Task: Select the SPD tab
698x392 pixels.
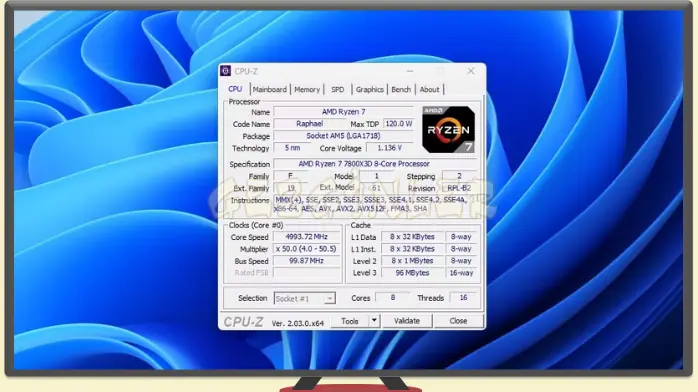Action: pyautogui.click(x=337, y=89)
